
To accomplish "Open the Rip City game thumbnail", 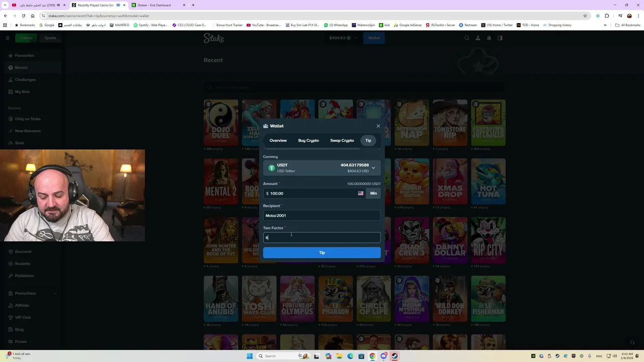I will (x=488, y=240).
